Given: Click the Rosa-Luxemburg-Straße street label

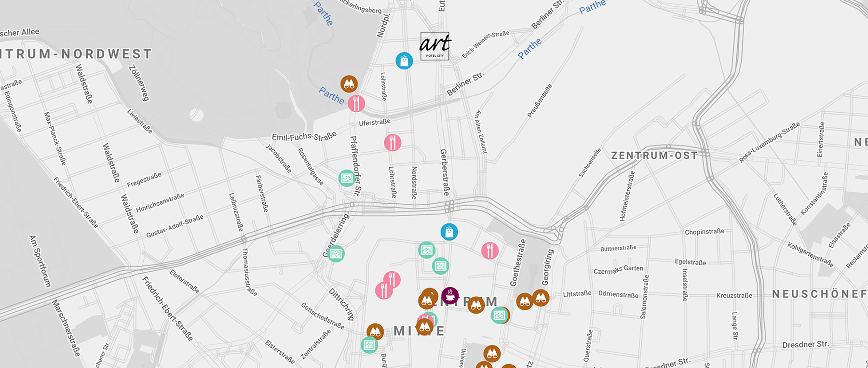Looking at the screenshot, I should (769, 143).
